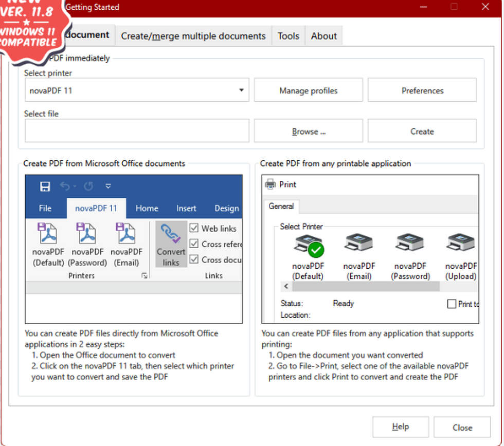Viewport: 504px width, 446px height.
Task: Click the Manage profiles button
Action: (x=309, y=90)
